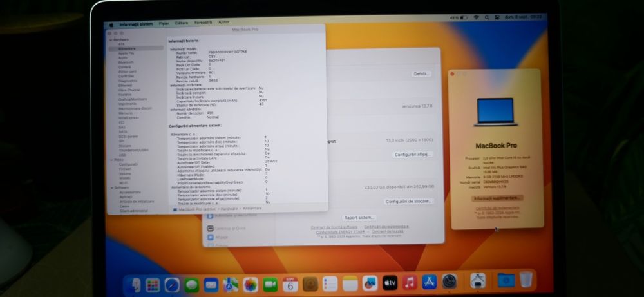Launch Apple TV from the Dock
This screenshot has width=644, height=297.
pos(390,283)
